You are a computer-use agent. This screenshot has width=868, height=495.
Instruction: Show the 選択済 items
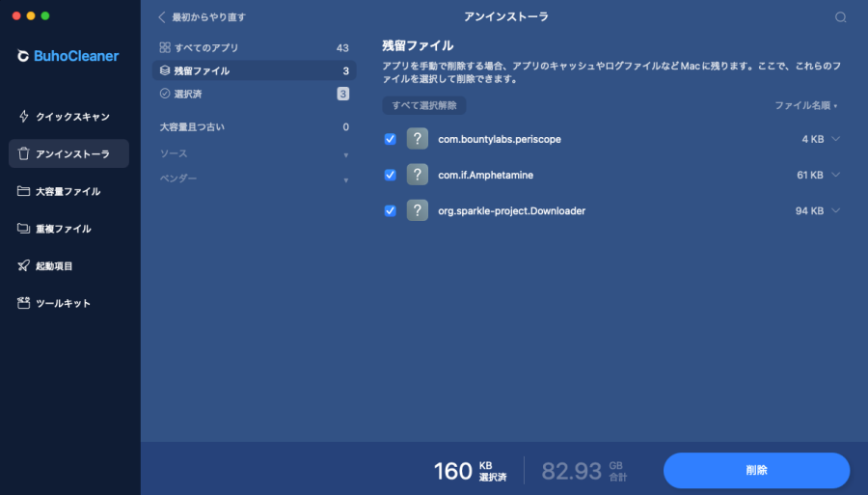[254, 94]
